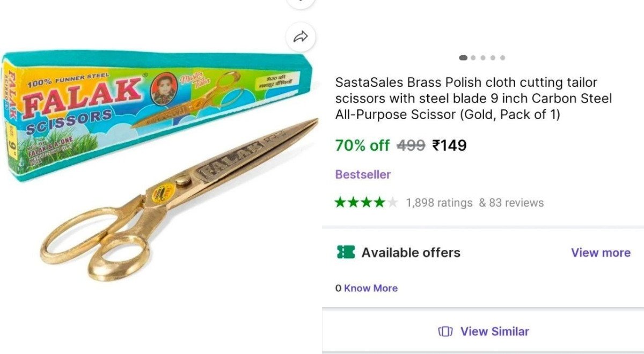The height and width of the screenshot is (354, 644).
Task: Open the Know More link
Action: tap(371, 288)
